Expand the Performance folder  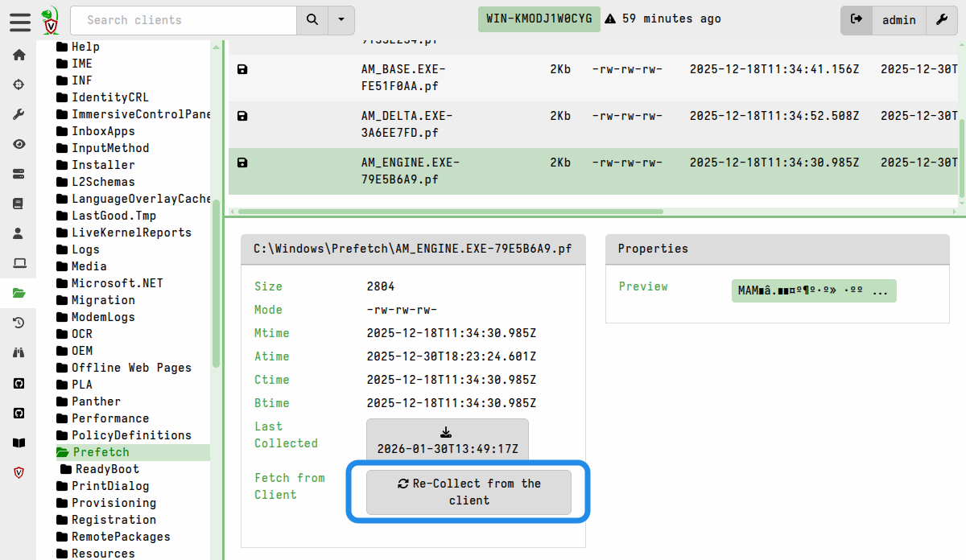pyautogui.click(x=109, y=418)
